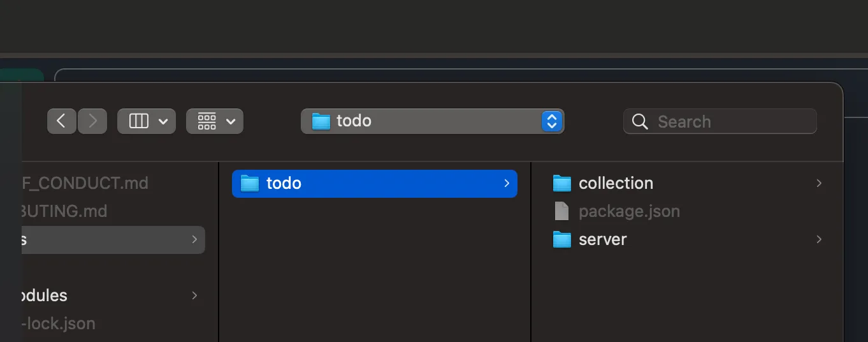Expand the selected todo folder chevron
Viewport: 868px width, 342px height.
click(x=507, y=184)
